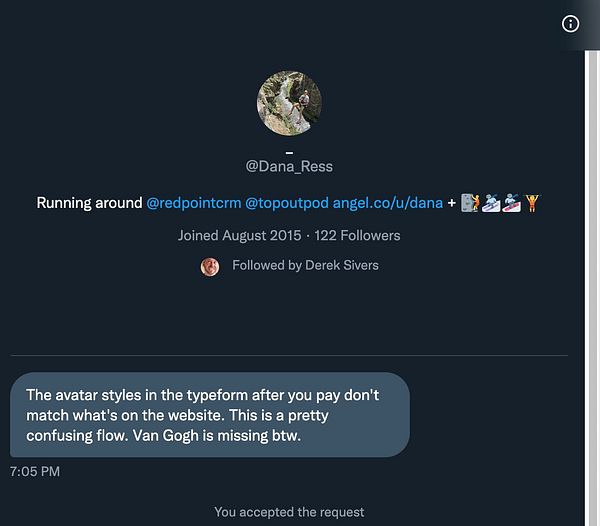Screen dimensions: 600x526
Task: View the 122 Followers list
Action: click(x=357, y=236)
